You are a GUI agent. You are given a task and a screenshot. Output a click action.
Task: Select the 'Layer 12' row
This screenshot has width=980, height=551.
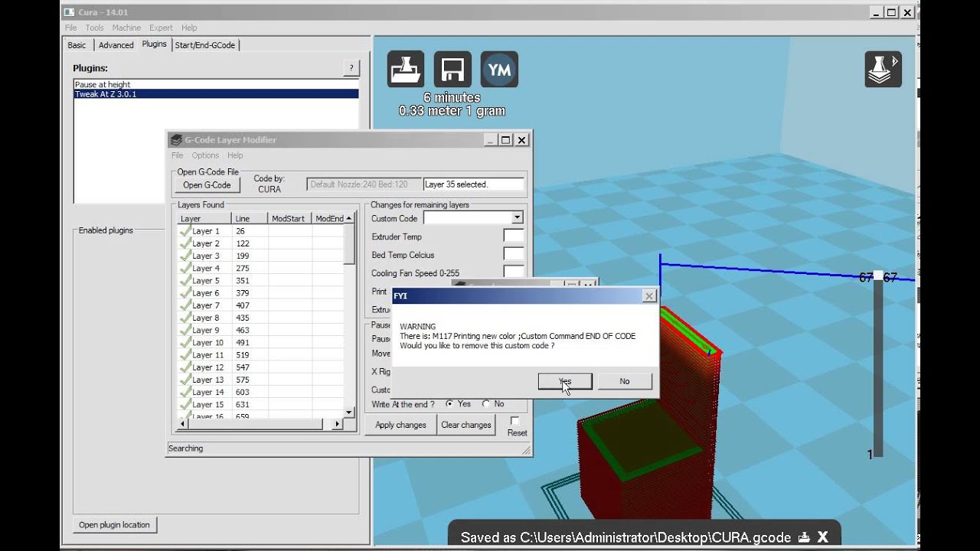tap(260, 367)
